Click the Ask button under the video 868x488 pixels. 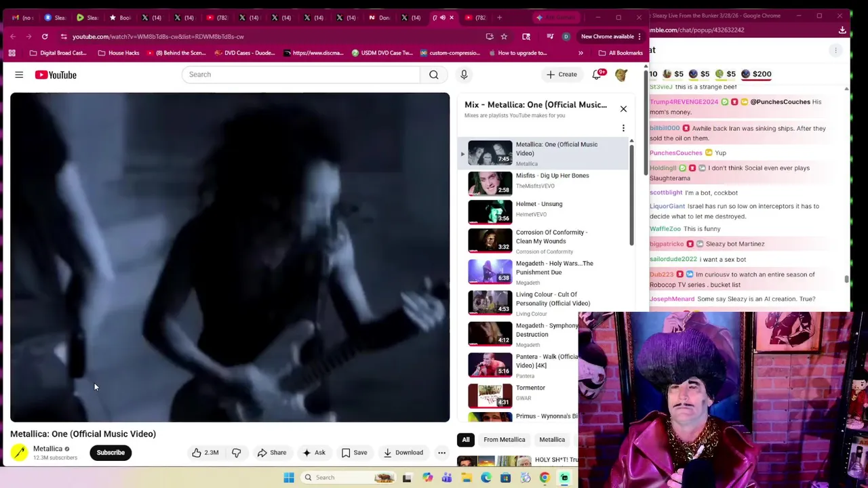(313, 453)
